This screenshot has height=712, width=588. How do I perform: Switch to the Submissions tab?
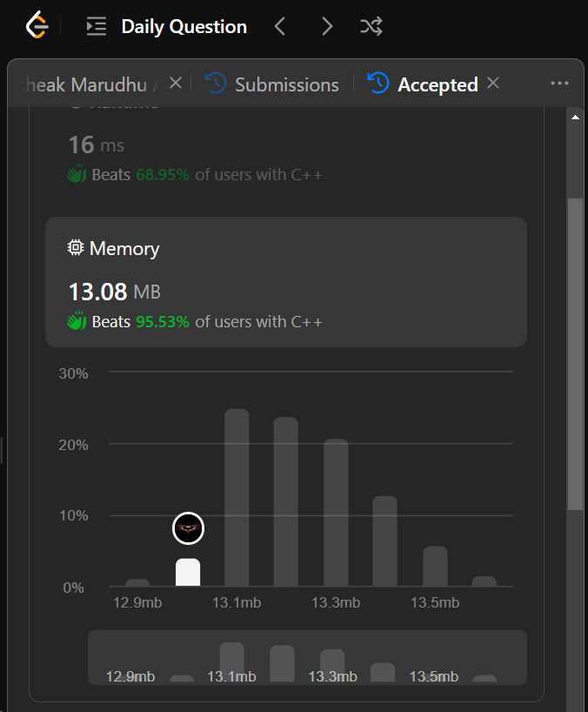[273, 84]
